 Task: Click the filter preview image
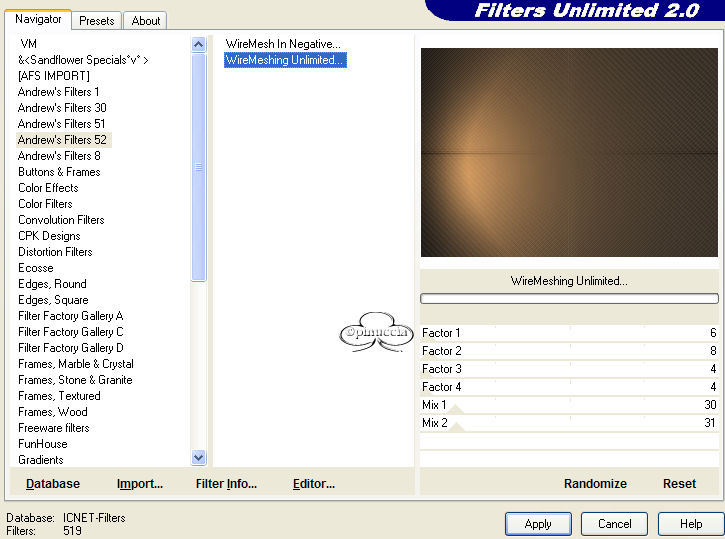coord(569,152)
